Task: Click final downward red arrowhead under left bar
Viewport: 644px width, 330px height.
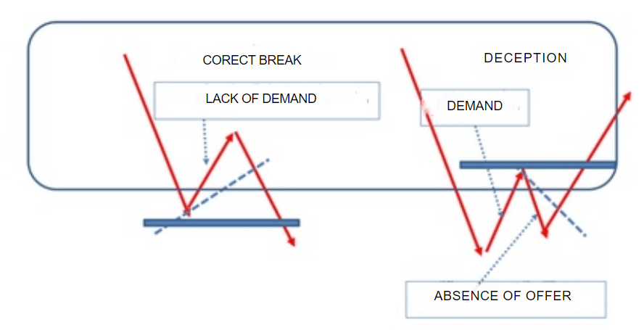Action: tap(292, 242)
